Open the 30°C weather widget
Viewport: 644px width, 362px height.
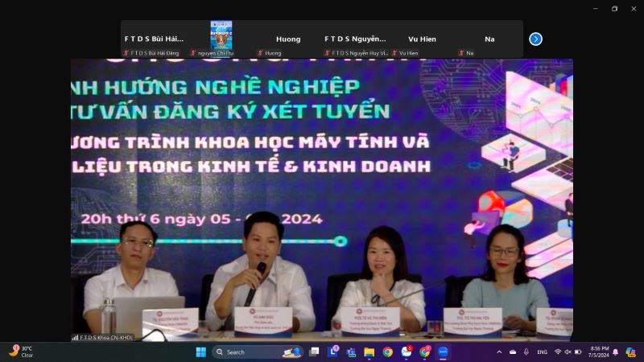pos(22,352)
